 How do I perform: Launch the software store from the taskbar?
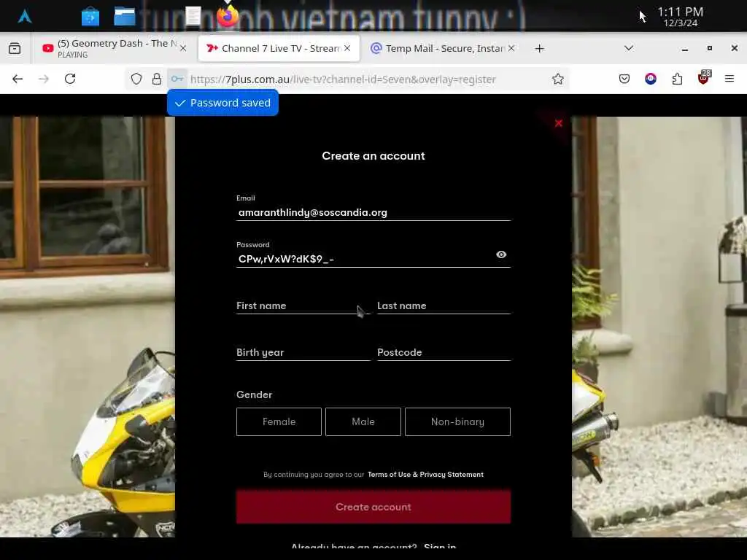[90, 17]
